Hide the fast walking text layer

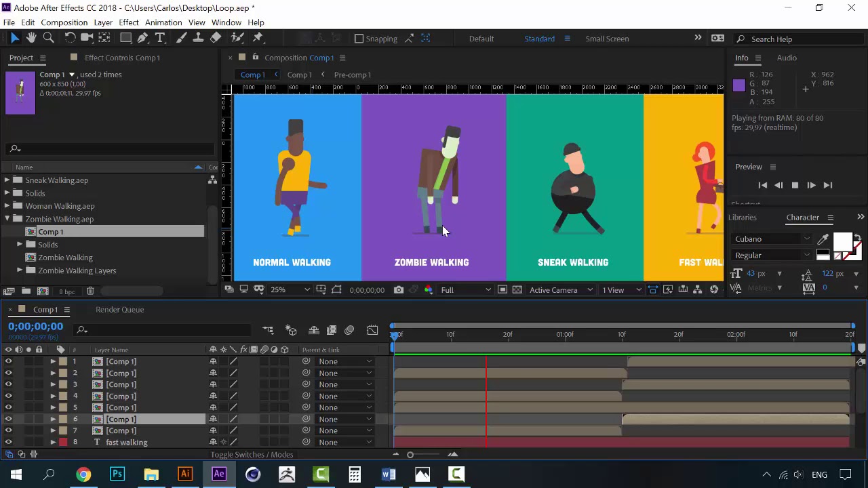pos(8,442)
